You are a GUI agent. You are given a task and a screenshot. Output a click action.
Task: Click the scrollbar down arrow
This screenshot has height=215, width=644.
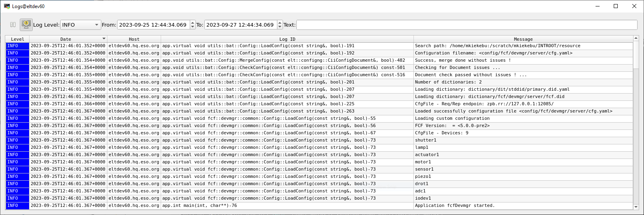point(636,207)
